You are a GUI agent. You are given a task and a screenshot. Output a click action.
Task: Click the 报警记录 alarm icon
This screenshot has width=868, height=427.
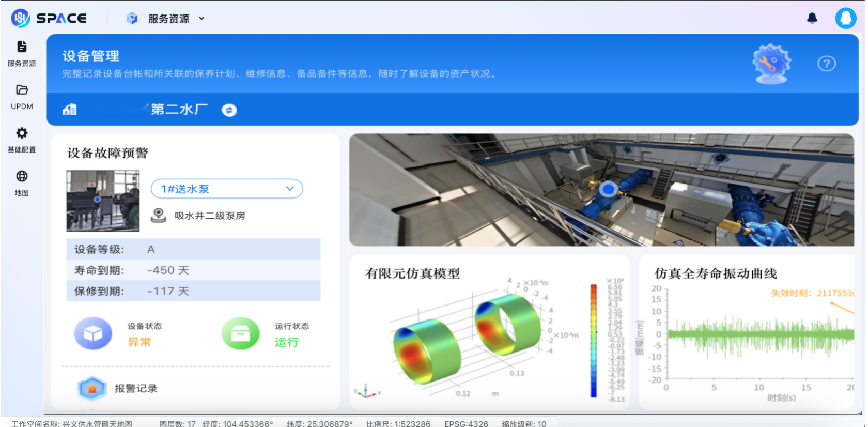92,388
